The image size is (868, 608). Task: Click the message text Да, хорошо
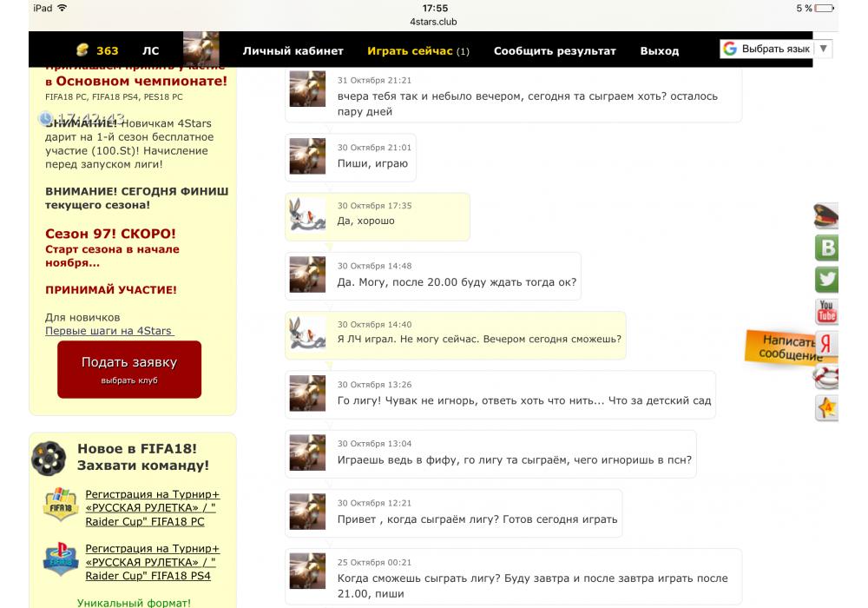tap(366, 221)
